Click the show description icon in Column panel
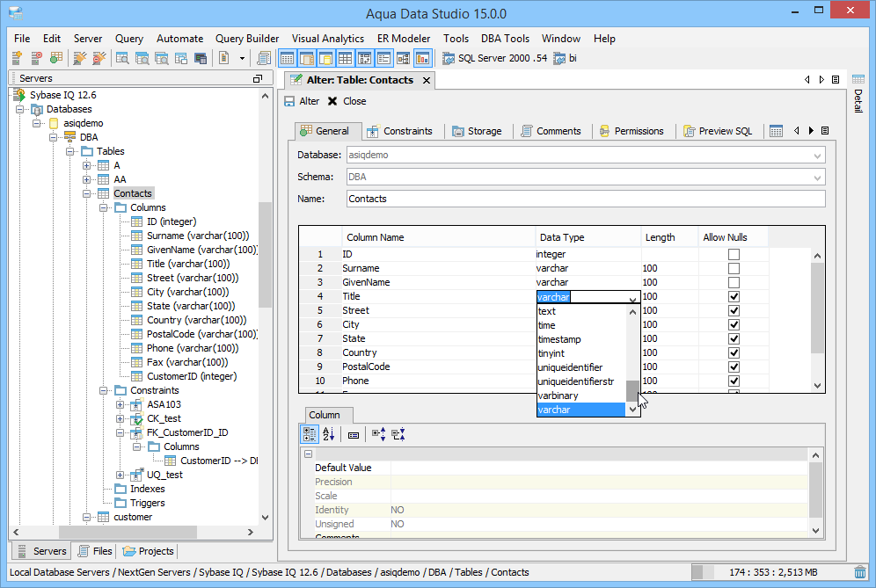Viewport: 876px width, 588px height. pyautogui.click(x=353, y=435)
